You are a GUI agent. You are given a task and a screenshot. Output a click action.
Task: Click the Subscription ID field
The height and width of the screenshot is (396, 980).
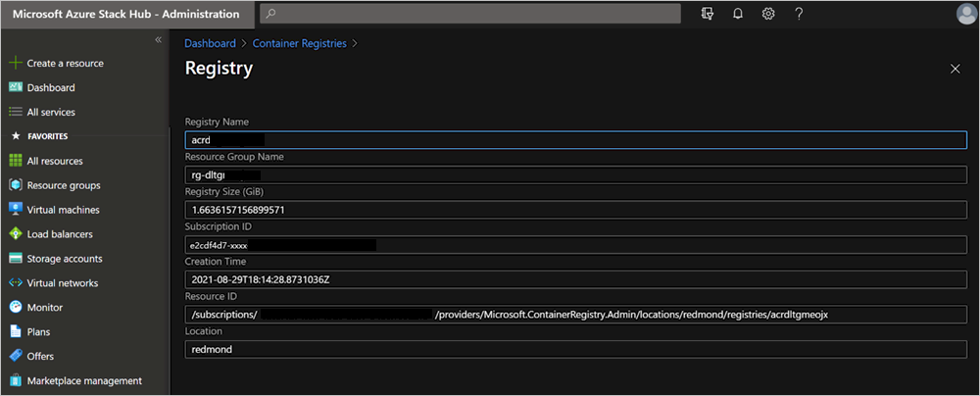pyautogui.click(x=575, y=245)
